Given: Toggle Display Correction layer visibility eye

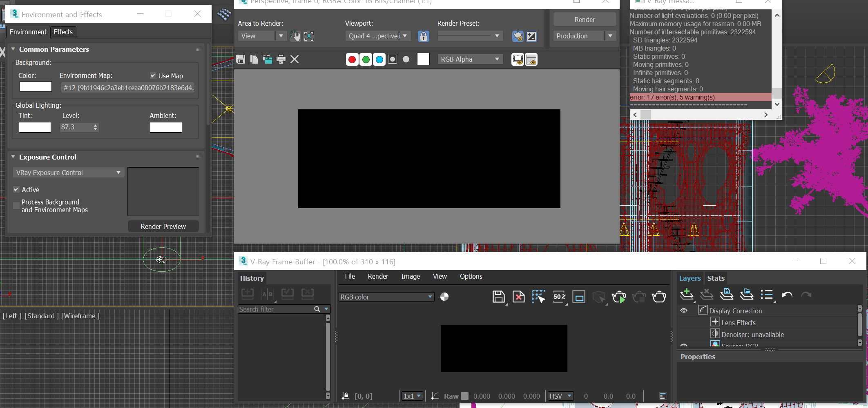Looking at the screenshot, I should pos(684,310).
